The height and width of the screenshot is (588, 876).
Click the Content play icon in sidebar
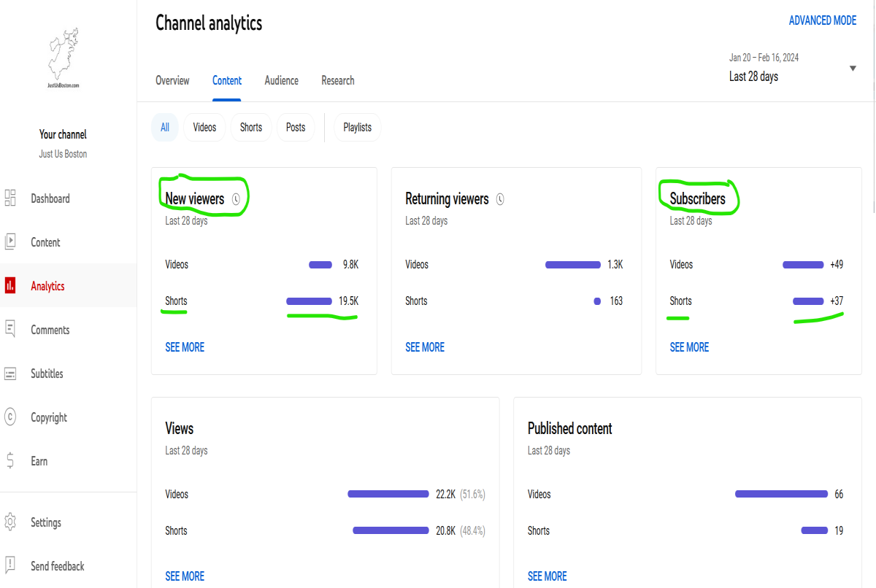click(10, 242)
